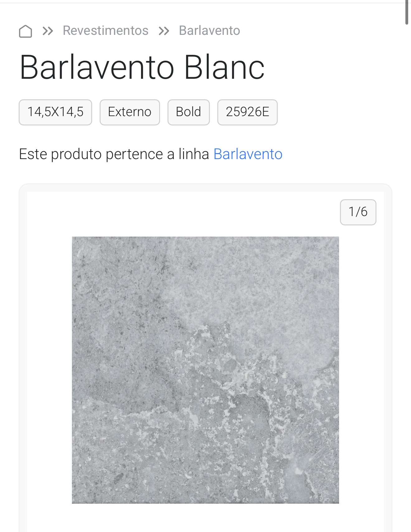411x532 pixels.
Task: Open the Revestimentos breadcrumb
Action: coord(106,31)
